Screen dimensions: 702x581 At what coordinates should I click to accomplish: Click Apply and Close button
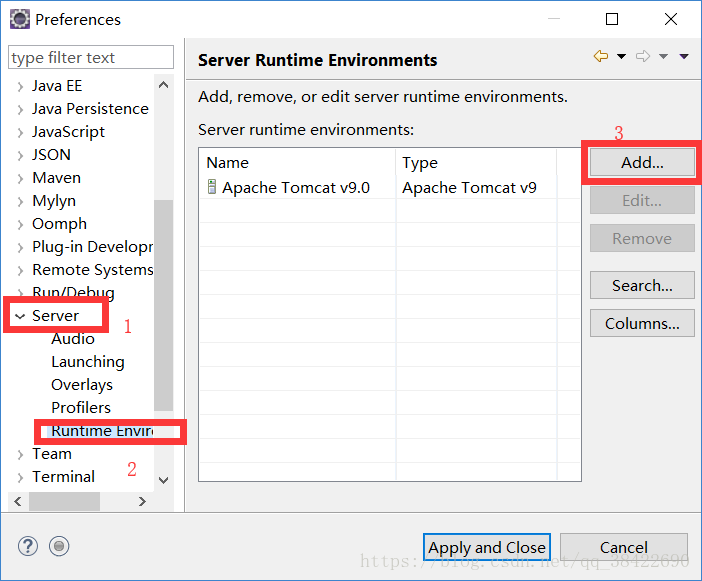(x=486, y=547)
